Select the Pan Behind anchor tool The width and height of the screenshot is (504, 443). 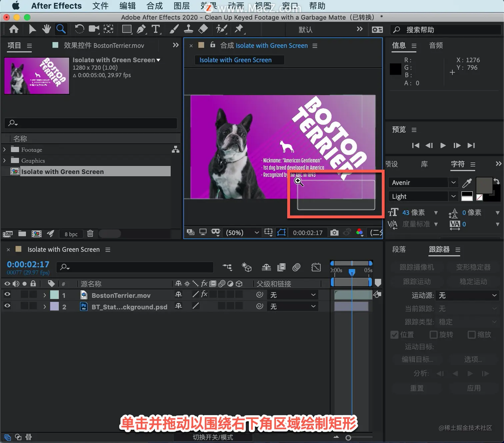coord(108,29)
